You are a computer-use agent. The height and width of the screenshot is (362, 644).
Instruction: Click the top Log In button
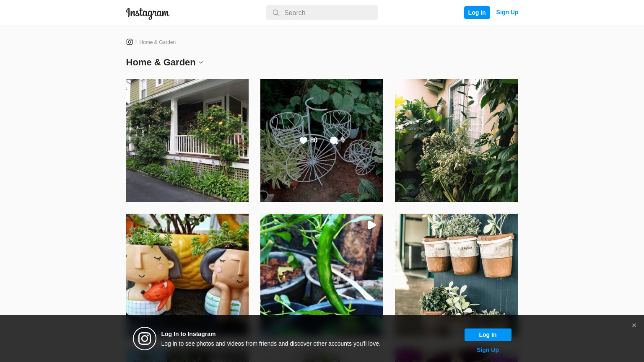tap(477, 13)
